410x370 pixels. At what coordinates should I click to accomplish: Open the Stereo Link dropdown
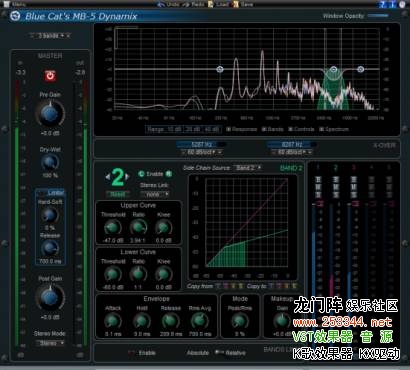pyautogui.click(x=154, y=194)
